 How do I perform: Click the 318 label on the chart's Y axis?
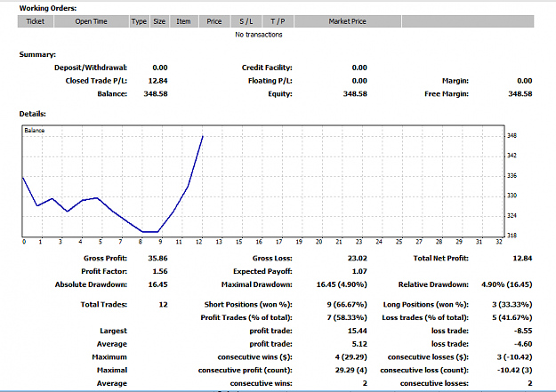[x=512, y=236]
